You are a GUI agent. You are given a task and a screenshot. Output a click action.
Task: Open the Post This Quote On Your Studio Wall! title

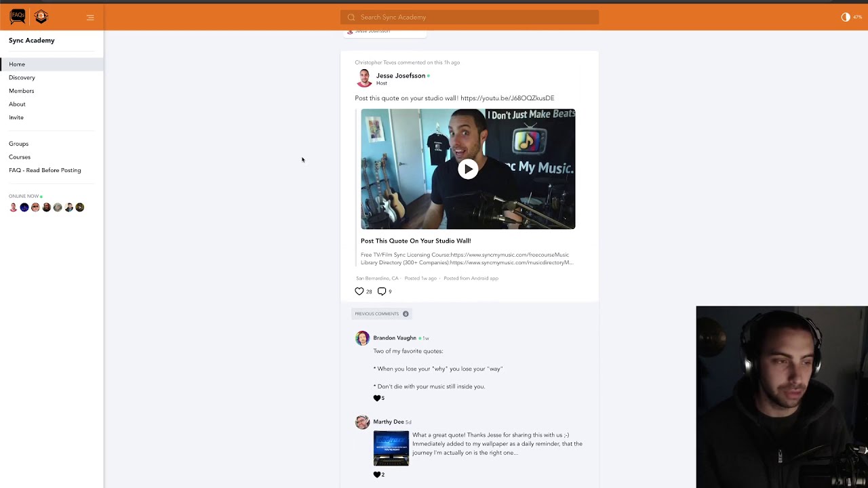pyautogui.click(x=416, y=241)
